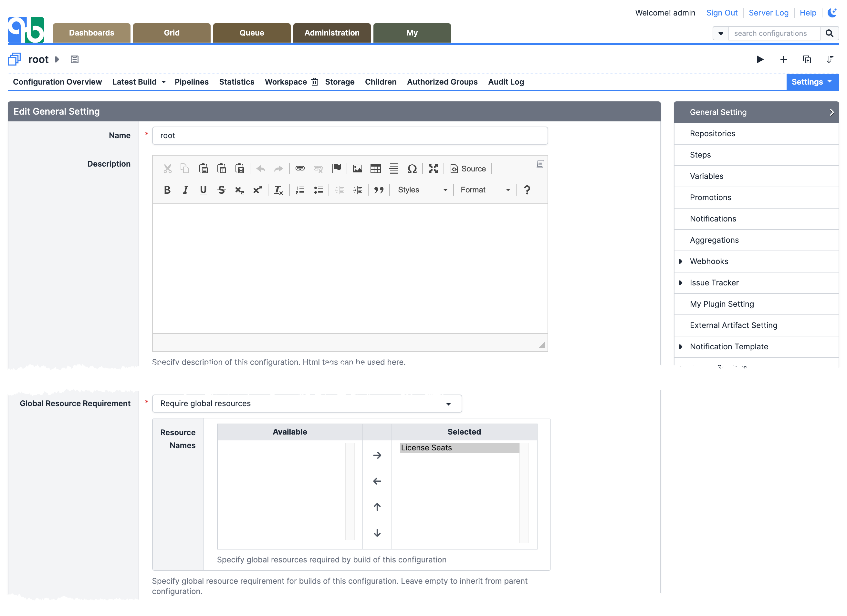847x616 pixels.
Task: Toggle dark mode moon icon
Action: (x=832, y=13)
